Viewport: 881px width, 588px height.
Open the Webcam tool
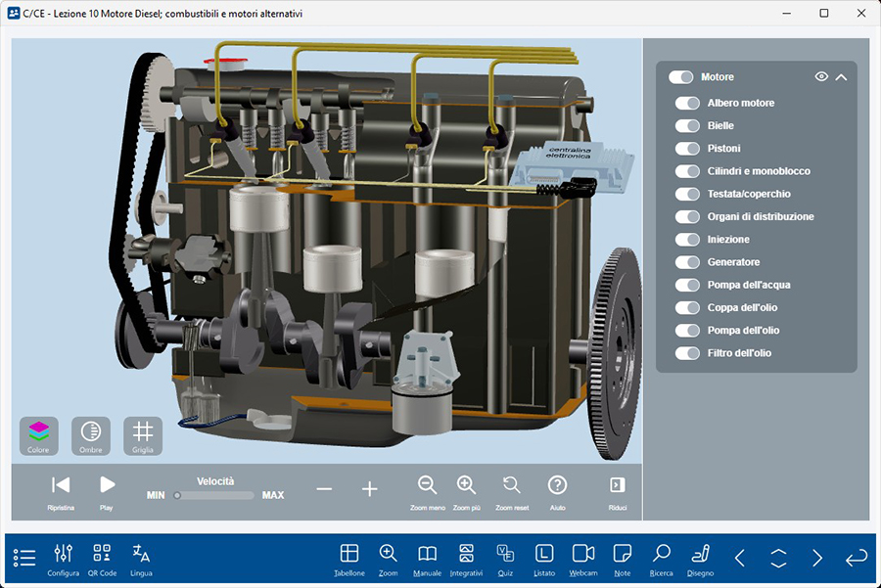[x=583, y=554]
